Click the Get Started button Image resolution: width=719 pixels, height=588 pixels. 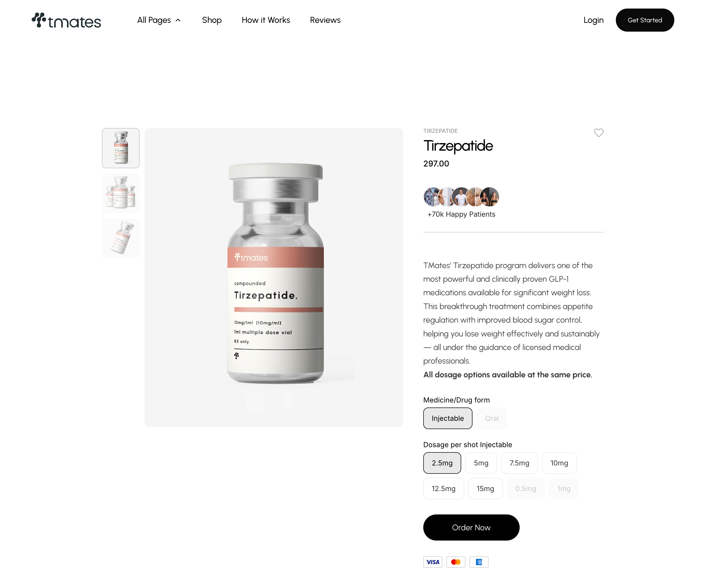[644, 20]
